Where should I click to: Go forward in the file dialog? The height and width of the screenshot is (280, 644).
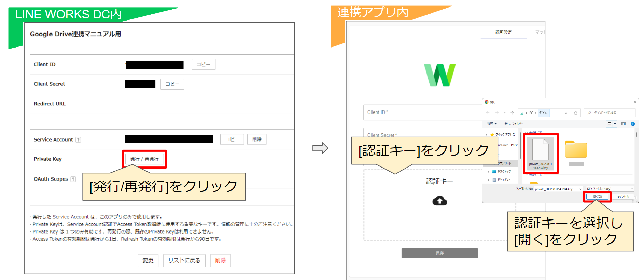(x=497, y=113)
